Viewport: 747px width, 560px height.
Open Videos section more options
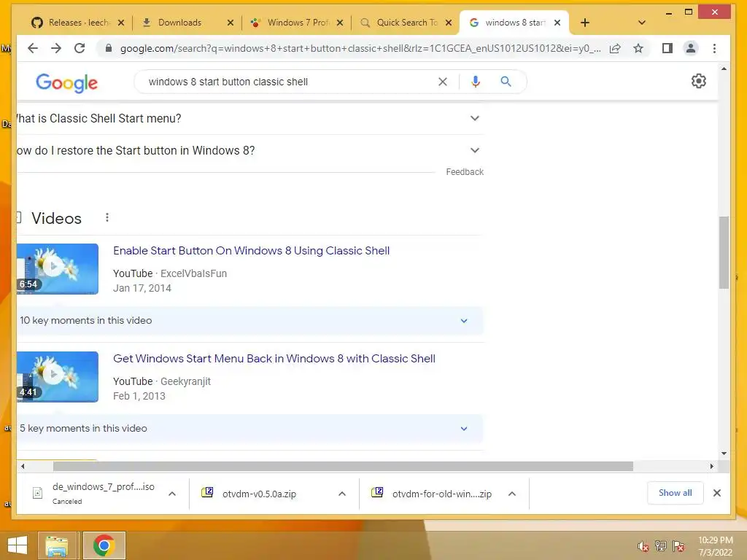point(107,217)
